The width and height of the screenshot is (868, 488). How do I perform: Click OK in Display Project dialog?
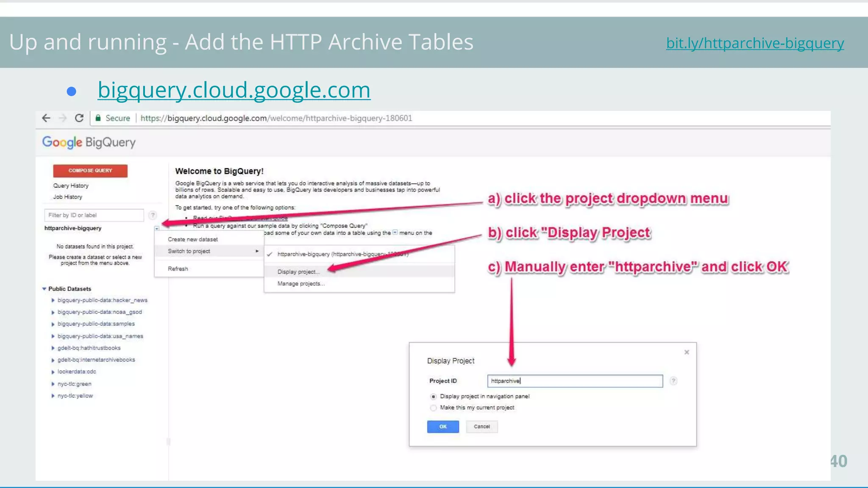[x=443, y=427]
